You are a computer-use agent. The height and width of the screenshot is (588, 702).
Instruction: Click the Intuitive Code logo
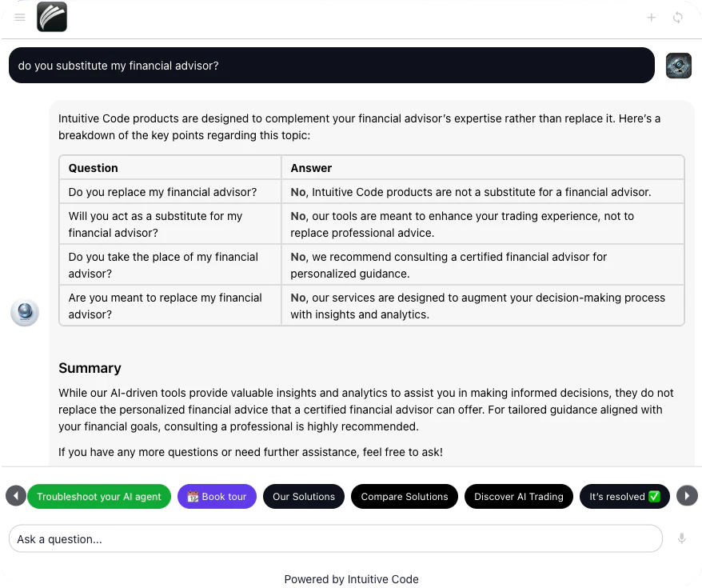tap(51, 17)
